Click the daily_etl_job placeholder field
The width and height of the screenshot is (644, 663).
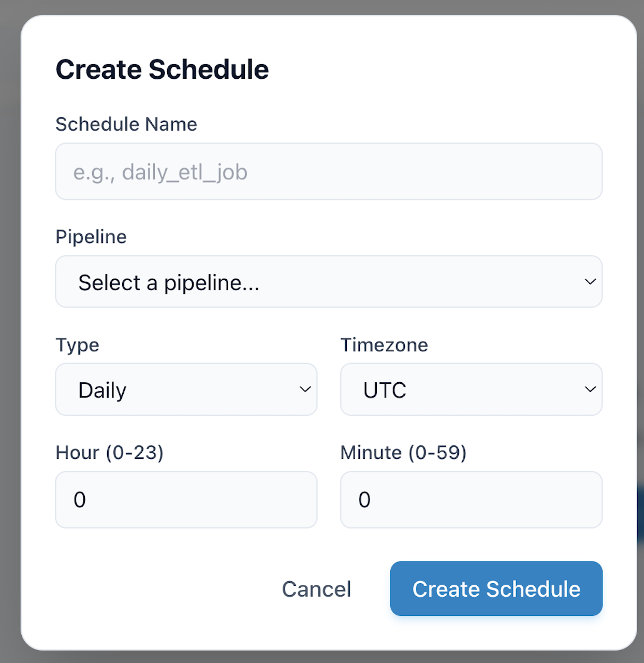point(329,171)
